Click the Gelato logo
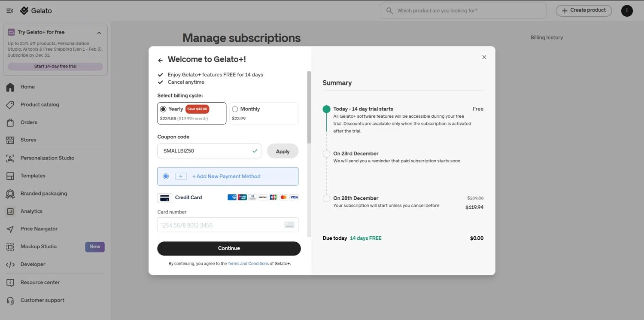This screenshot has height=320, width=644. coord(36,11)
